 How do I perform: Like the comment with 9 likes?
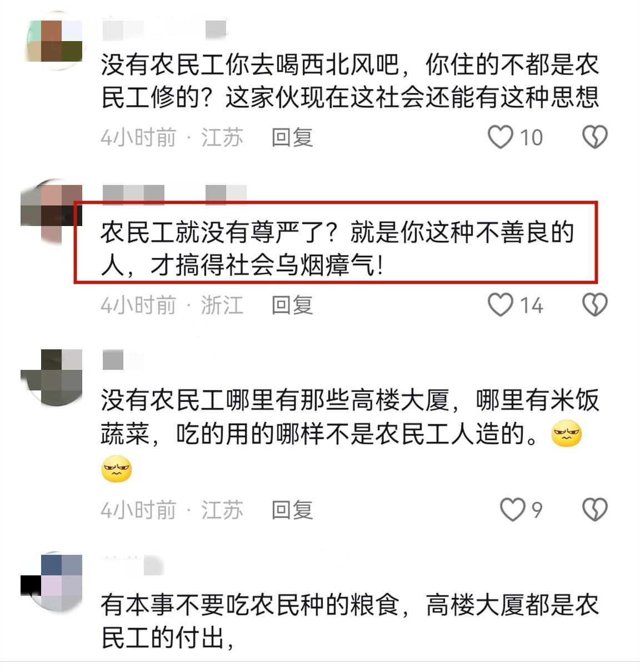512,510
